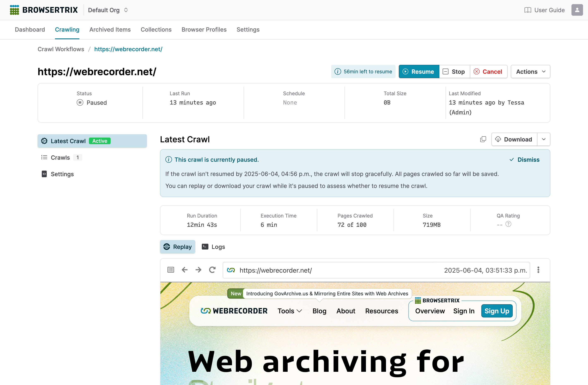Click the QA Rating help icon
The height and width of the screenshot is (385, 588).
pos(508,224)
